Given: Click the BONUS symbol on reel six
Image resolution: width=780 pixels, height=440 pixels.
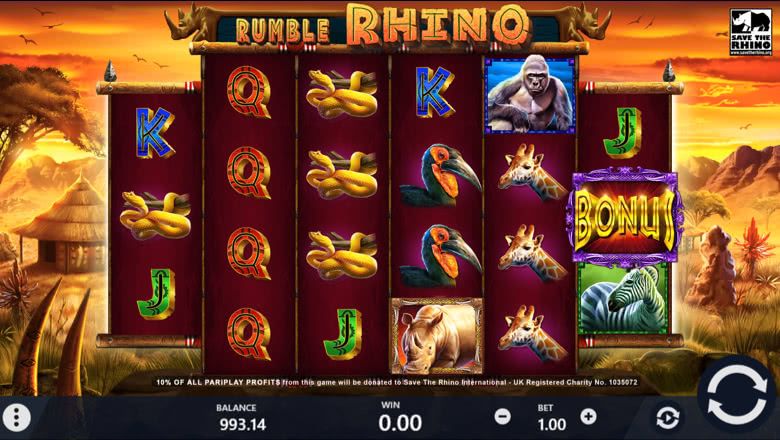Looking at the screenshot, I should coord(625,218).
